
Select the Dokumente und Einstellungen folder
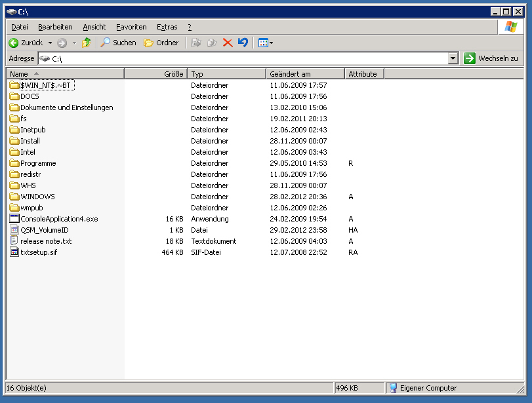(x=66, y=107)
